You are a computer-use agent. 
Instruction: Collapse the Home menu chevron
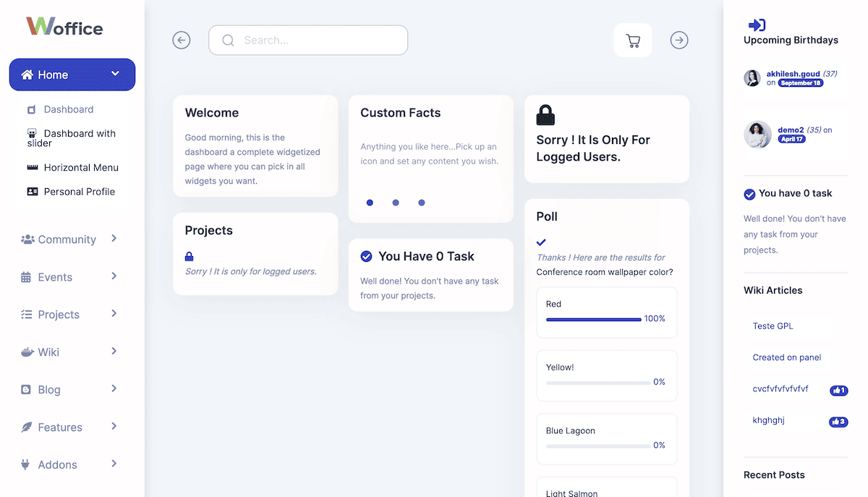tap(115, 74)
